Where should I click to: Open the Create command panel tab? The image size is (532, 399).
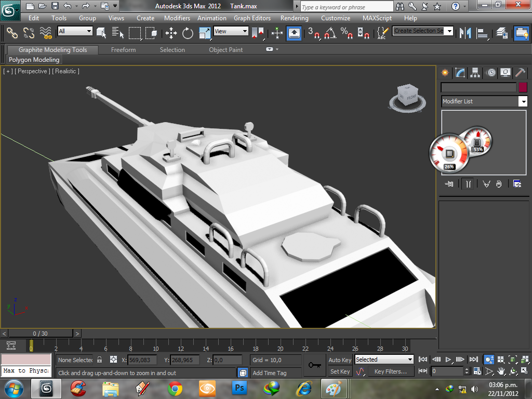(x=445, y=73)
